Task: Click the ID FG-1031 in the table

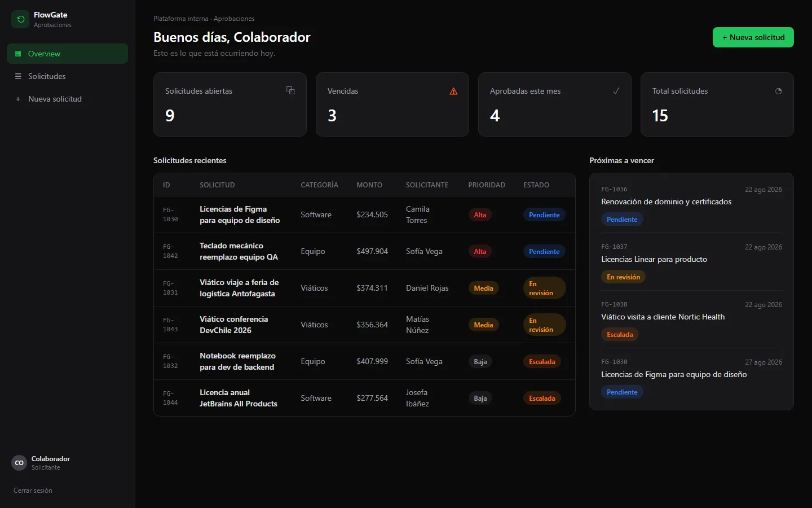Action: pyautogui.click(x=170, y=288)
